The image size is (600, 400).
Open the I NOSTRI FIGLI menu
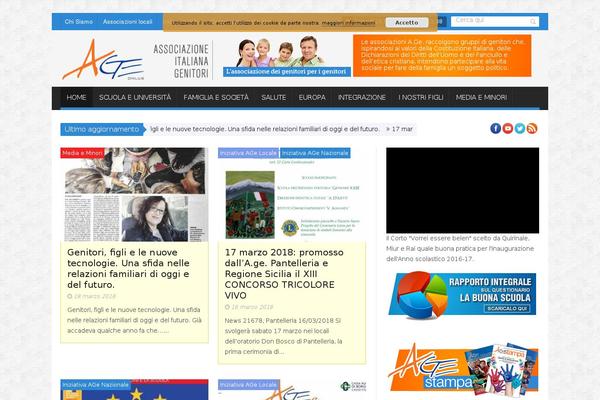pos(421,98)
